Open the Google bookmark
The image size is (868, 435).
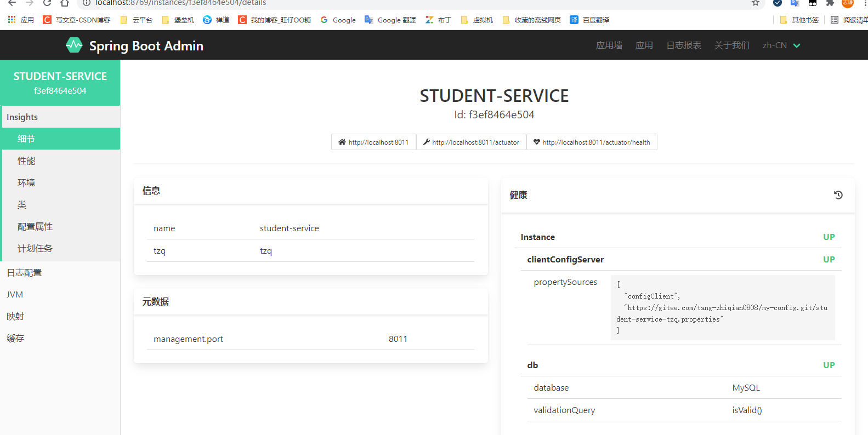tap(338, 20)
